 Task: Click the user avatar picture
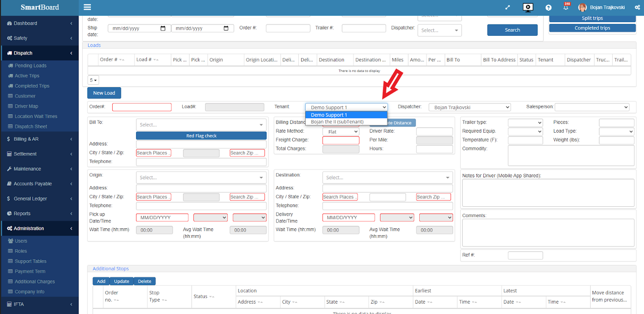[582, 7]
